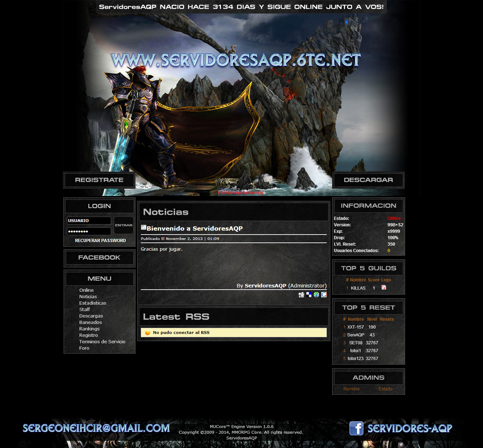Click the No pudo conectar al RSS notice
This screenshot has width=483, height=448.
click(x=234, y=333)
